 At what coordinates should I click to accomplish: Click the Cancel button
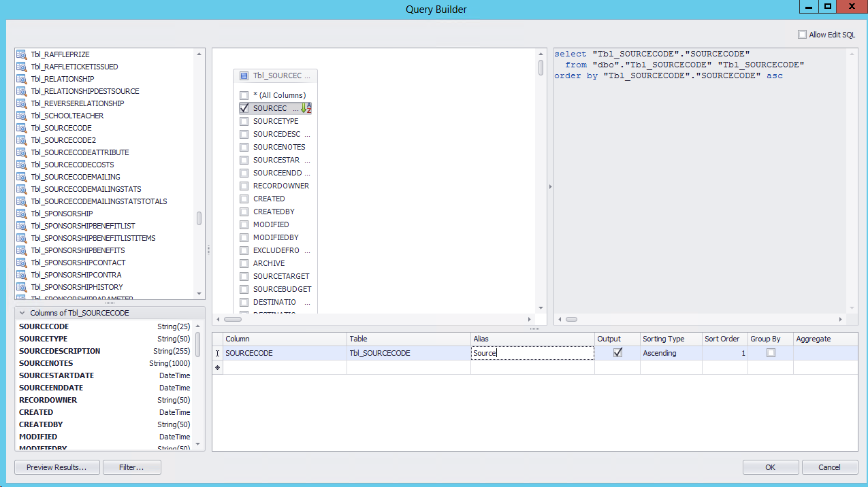coord(829,467)
